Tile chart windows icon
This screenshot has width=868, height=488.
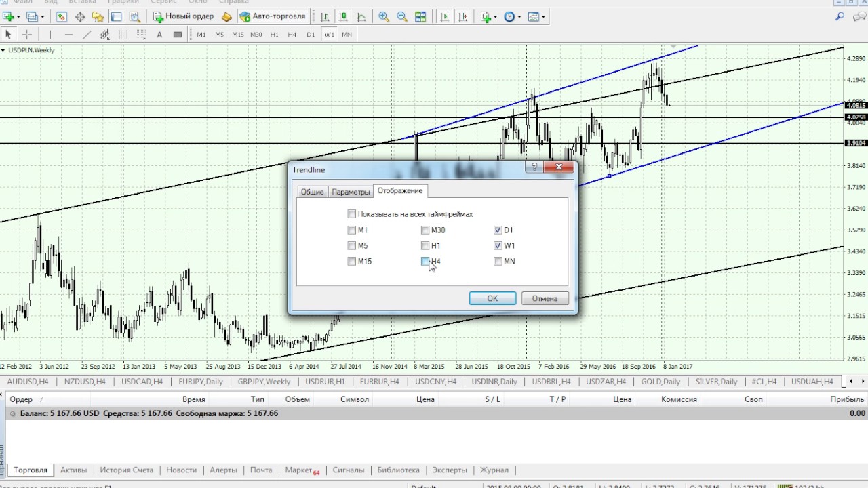pyautogui.click(x=420, y=16)
